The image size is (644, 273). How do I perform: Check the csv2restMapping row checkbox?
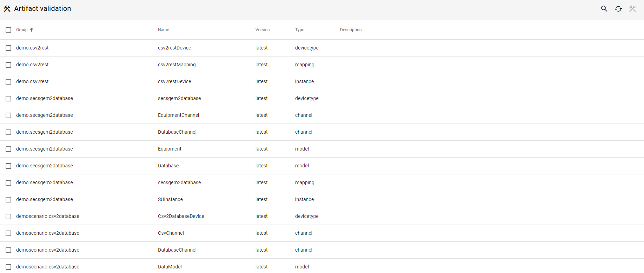[8, 65]
